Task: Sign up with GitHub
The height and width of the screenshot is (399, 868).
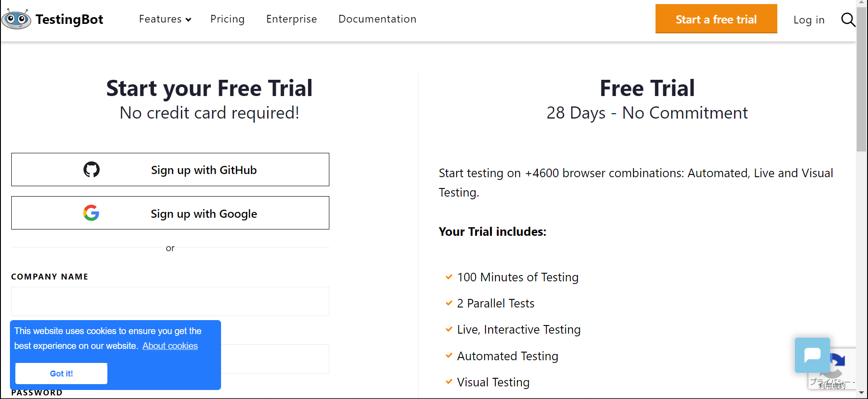Action: pyautogui.click(x=170, y=170)
